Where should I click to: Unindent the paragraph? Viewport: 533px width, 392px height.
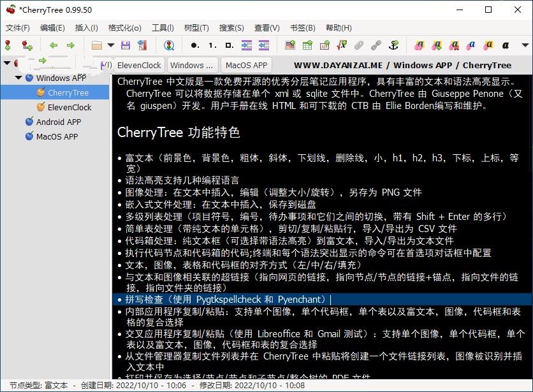(264, 45)
